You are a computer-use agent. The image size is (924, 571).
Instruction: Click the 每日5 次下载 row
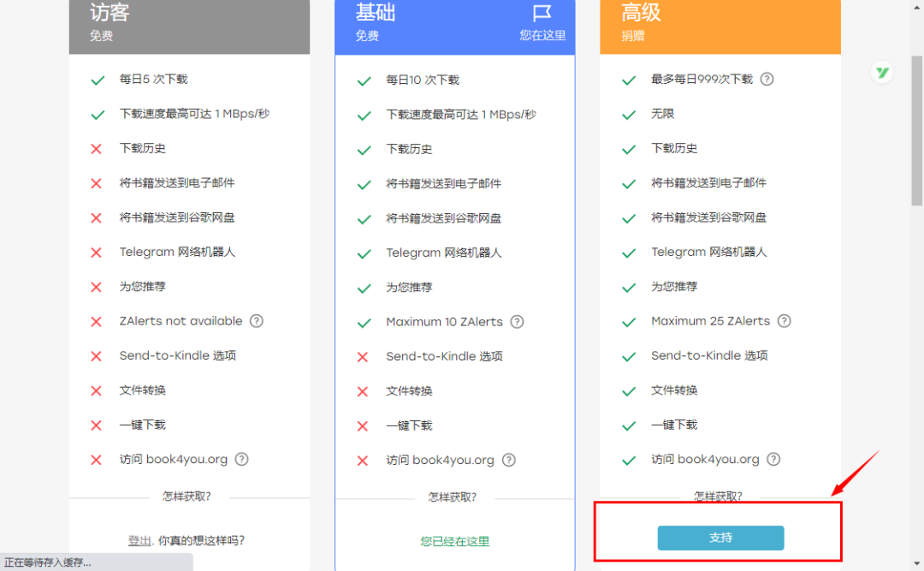click(154, 79)
